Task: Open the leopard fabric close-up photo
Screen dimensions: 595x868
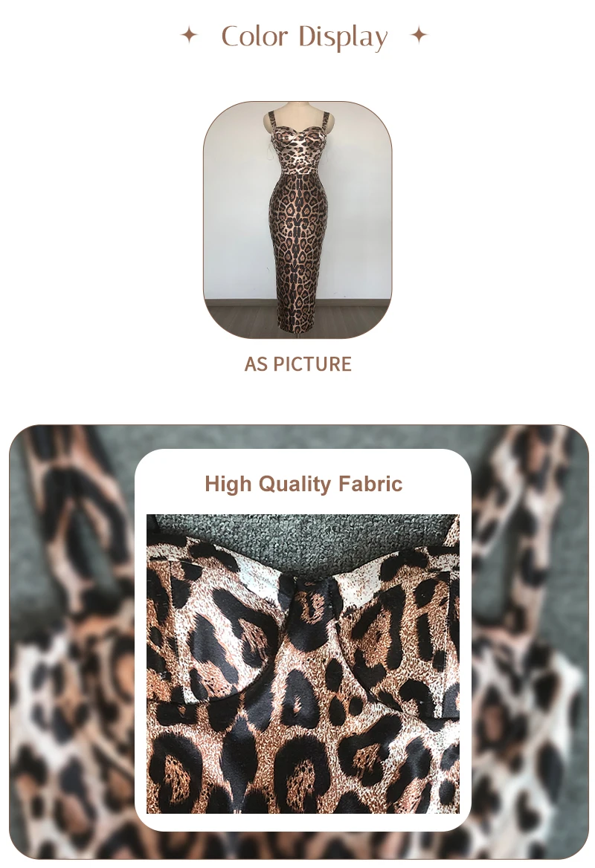Action: (303, 664)
